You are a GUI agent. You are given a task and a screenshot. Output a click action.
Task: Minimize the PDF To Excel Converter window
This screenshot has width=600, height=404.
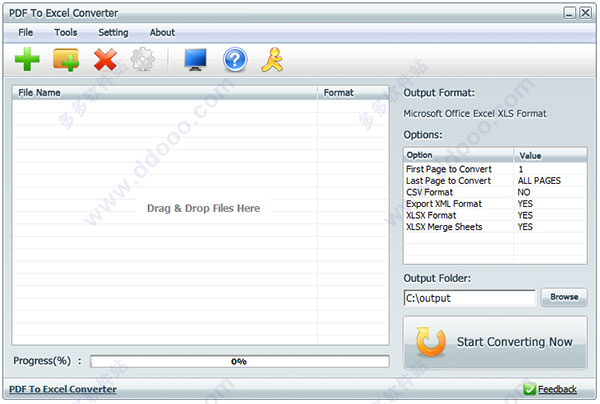(569, 13)
